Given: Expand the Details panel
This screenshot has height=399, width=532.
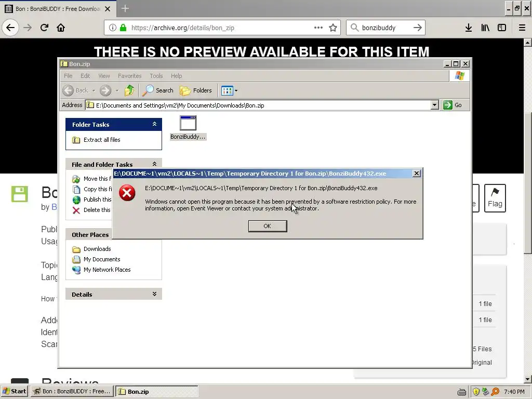Looking at the screenshot, I should [x=154, y=294].
